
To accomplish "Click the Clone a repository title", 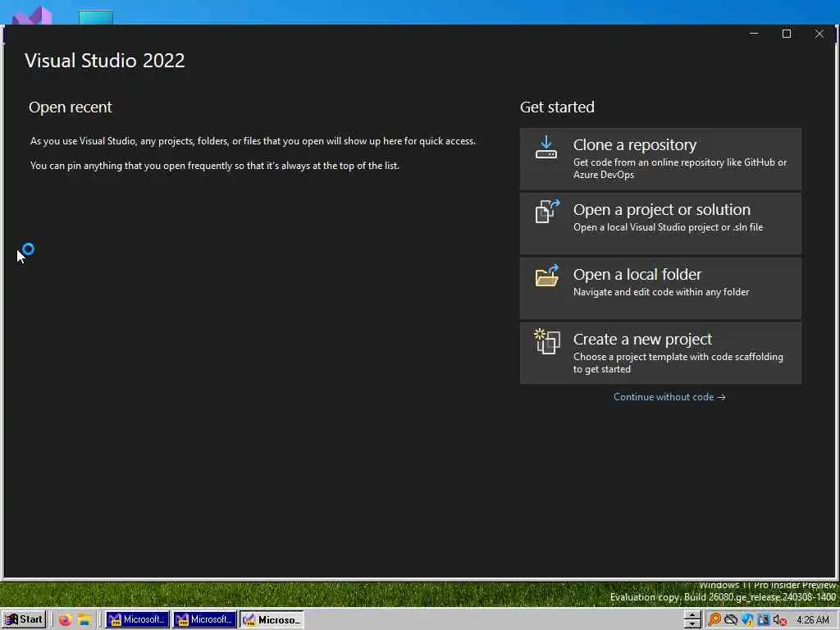I will 634,144.
